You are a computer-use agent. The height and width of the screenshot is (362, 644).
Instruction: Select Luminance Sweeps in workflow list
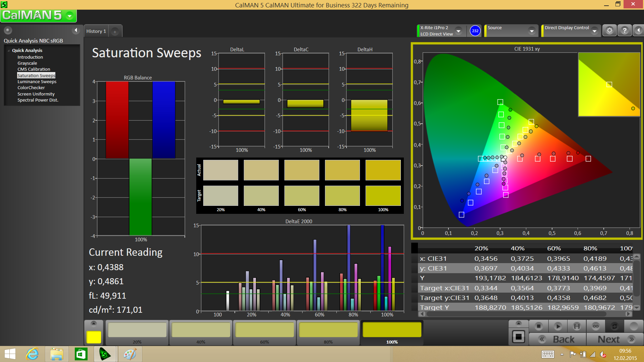[37, 82]
